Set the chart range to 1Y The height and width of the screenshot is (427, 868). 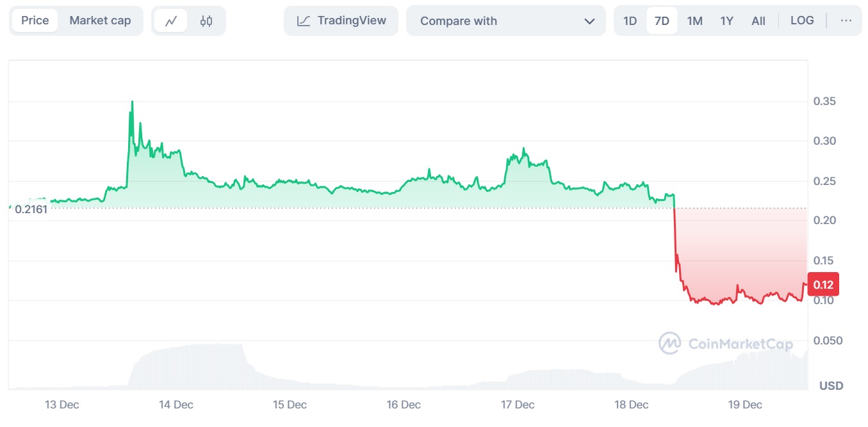[x=726, y=21]
